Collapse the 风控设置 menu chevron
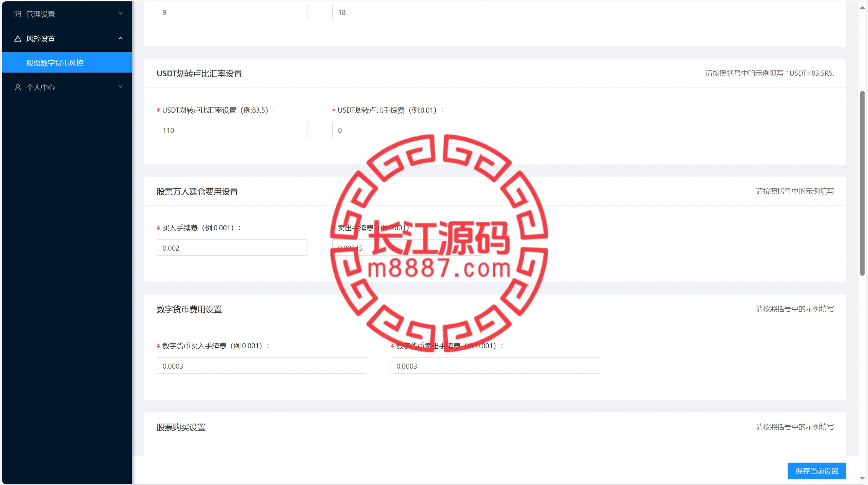 (120, 38)
